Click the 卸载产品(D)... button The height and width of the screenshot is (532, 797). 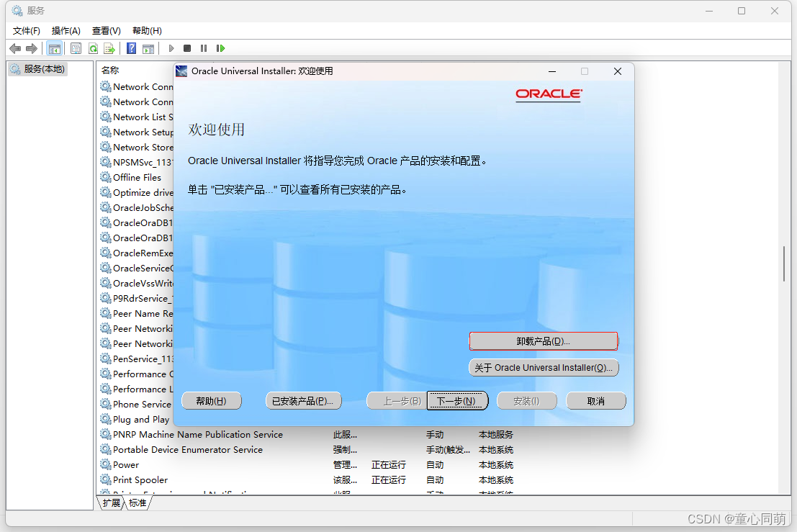tap(544, 341)
